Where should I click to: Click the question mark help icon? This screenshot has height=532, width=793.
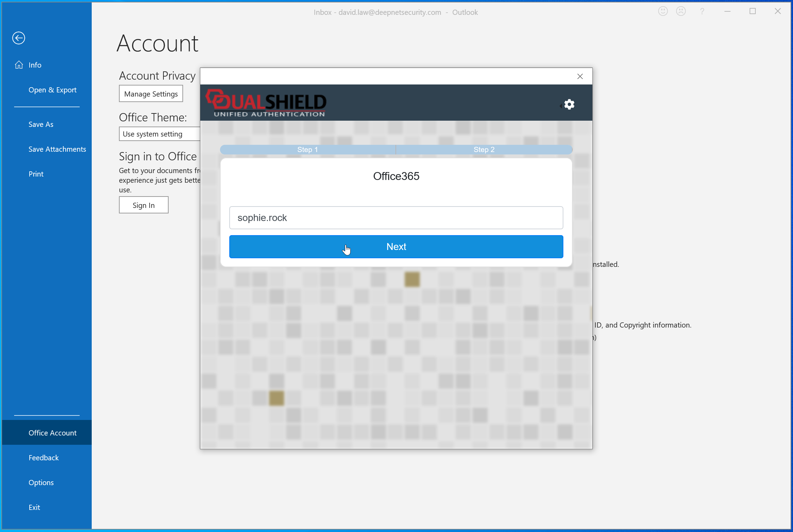point(702,11)
